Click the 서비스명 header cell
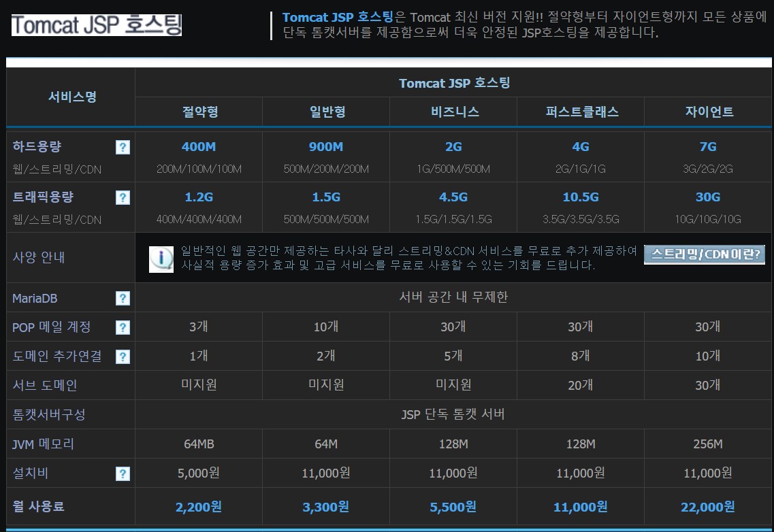 tap(72, 97)
